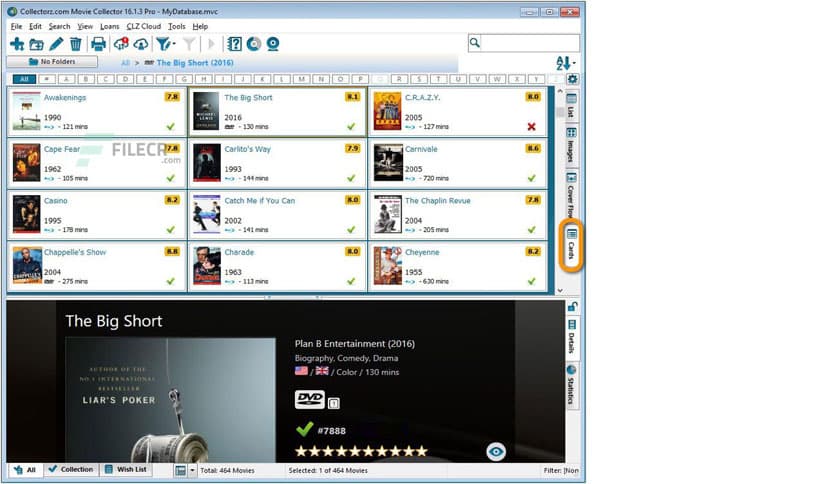Click the DVD format logo in details
The image size is (836, 484).
pos(310,399)
